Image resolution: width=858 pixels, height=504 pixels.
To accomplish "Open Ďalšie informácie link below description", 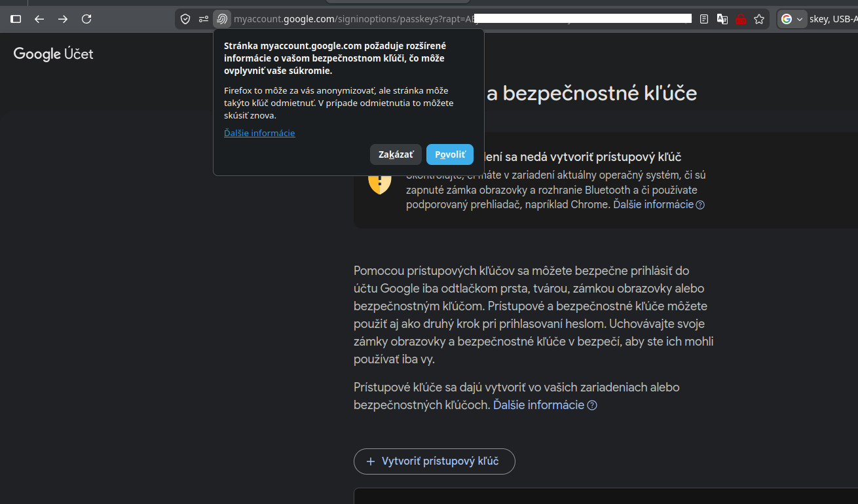I will [538, 405].
